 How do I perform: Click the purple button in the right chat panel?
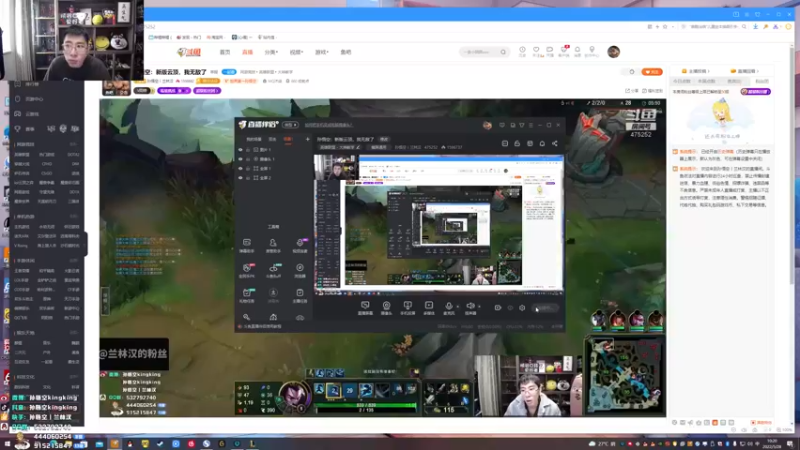755,92
